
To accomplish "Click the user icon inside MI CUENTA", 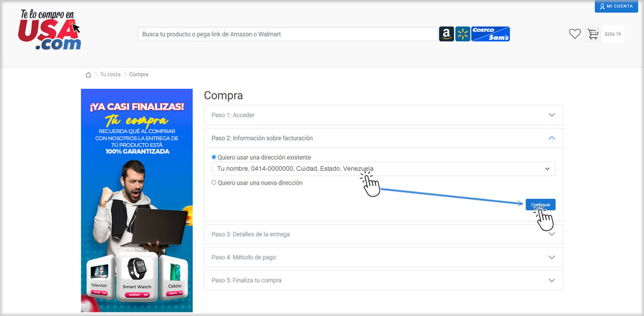I will coord(603,6).
